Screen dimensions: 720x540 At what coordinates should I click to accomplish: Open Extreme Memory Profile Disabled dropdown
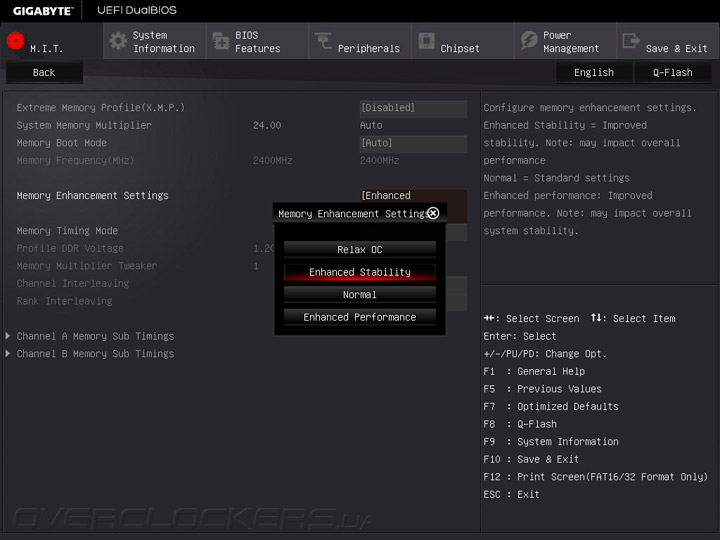point(413,108)
